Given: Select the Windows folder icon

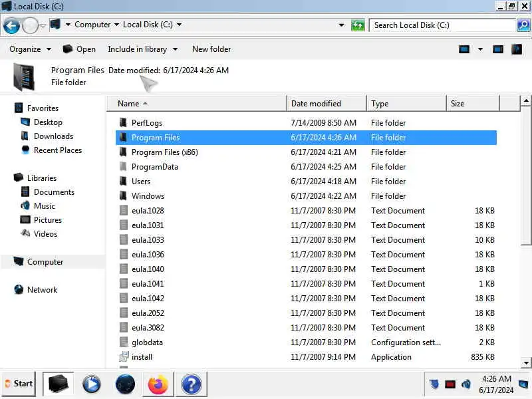Looking at the screenshot, I should (123, 196).
